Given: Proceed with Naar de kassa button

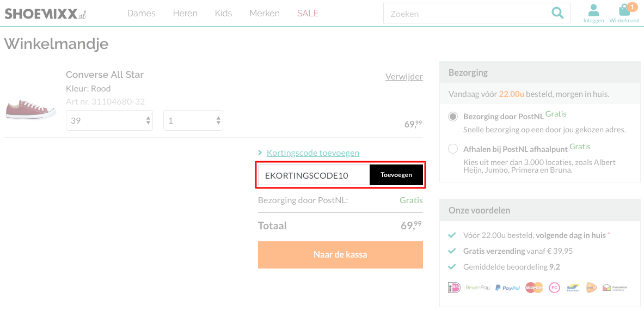Looking at the screenshot, I should [340, 255].
